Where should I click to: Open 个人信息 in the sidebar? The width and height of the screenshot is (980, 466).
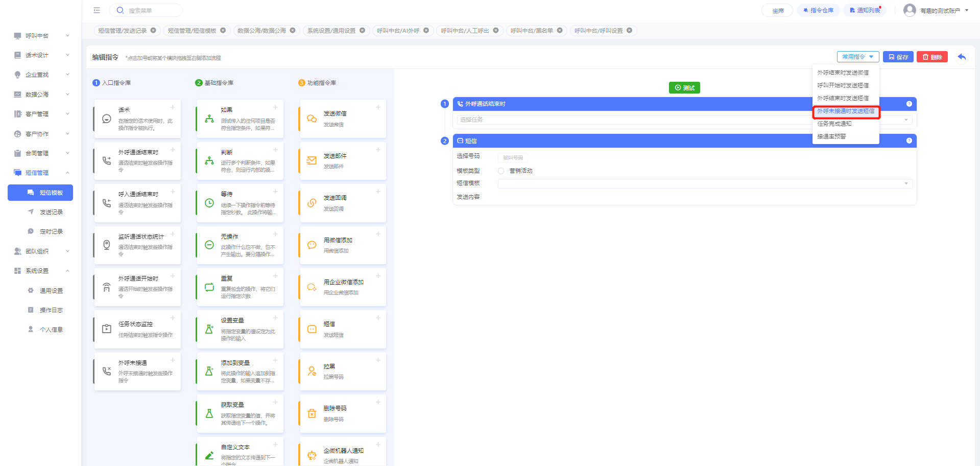click(51, 330)
